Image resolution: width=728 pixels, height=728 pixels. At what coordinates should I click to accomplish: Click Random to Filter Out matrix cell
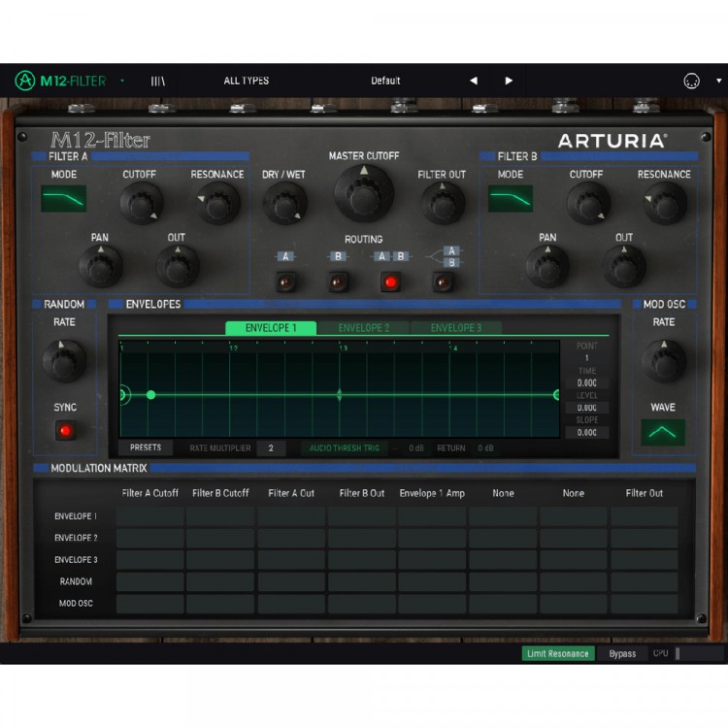point(644,581)
